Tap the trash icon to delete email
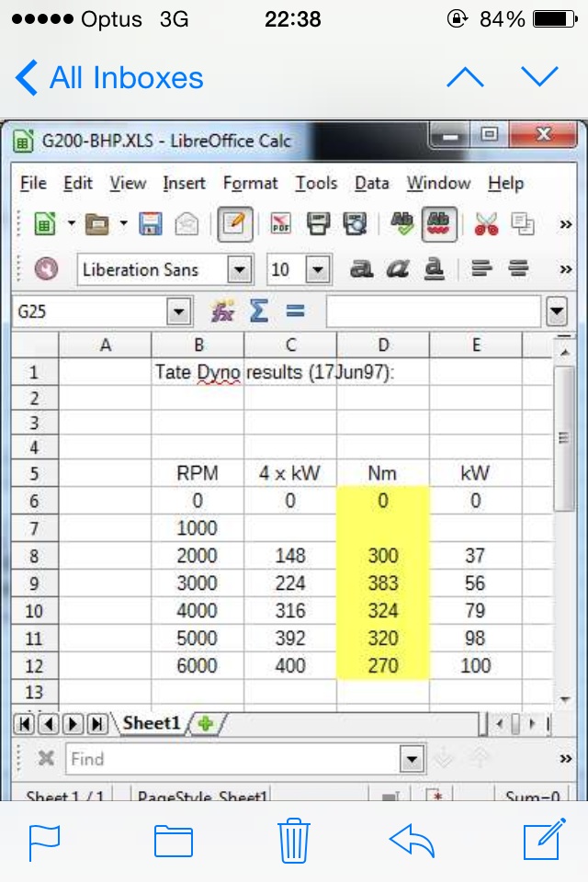588x882 pixels. pyautogui.click(x=294, y=841)
